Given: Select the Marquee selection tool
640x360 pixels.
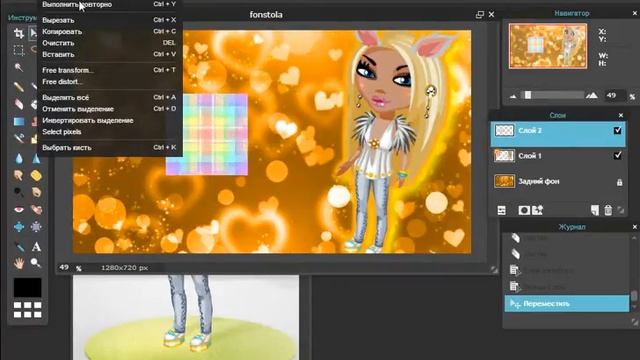Looking at the screenshot, I should click(x=19, y=50).
